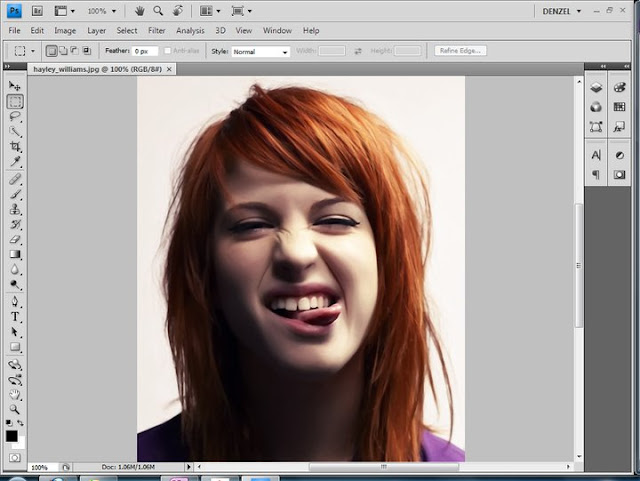The width and height of the screenshot is (640, 481).
Task: Toggle the Anti-alias checkbox
Action: [167, 51]
